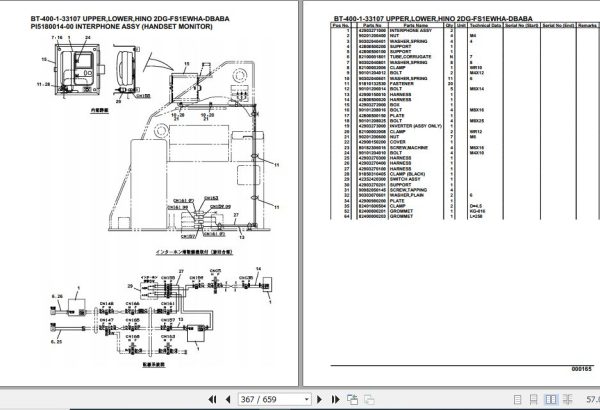
Task: Click the previous view icon
Action: click(x=352, y=399)
